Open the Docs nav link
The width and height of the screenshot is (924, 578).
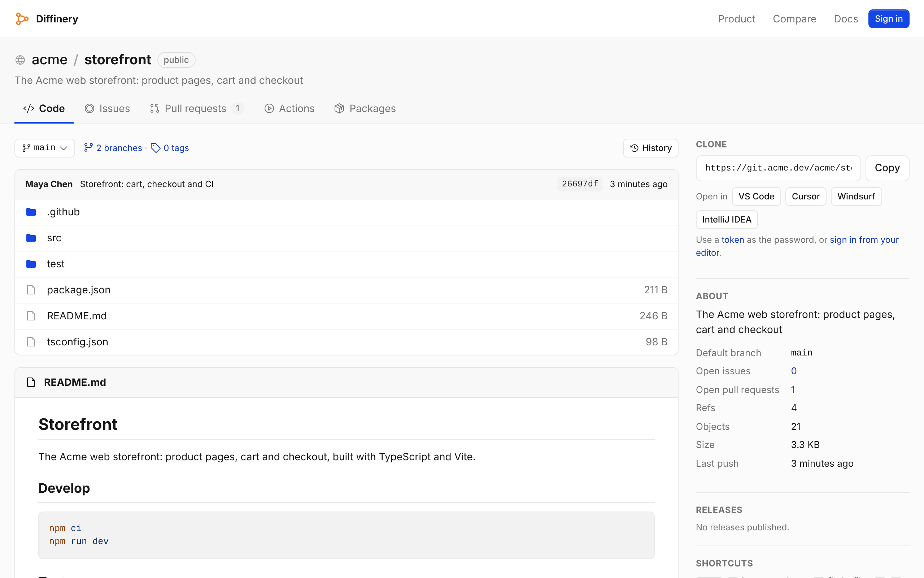coord(846,19)
